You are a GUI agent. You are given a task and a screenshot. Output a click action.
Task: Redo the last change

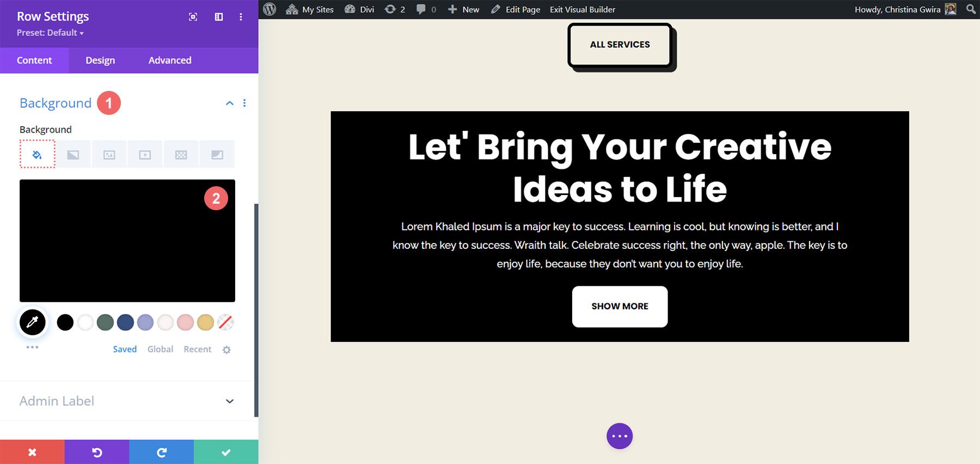(161, 452)
